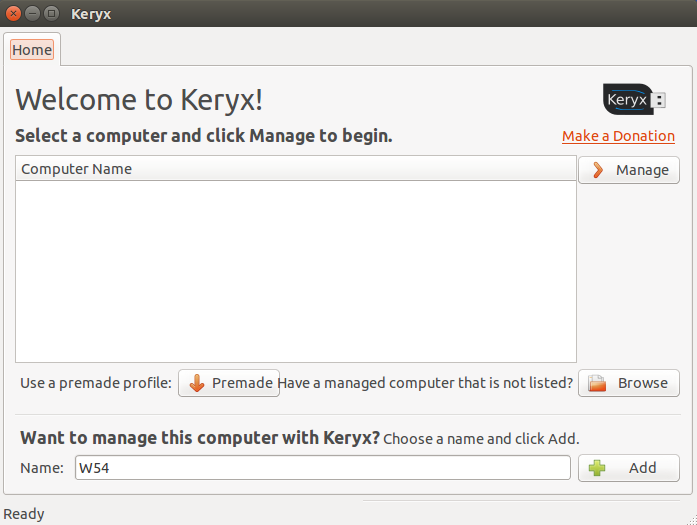Click the 'Ready' status bar text
Viewport: 697px width, 525px height.
[x=24, y=514]
